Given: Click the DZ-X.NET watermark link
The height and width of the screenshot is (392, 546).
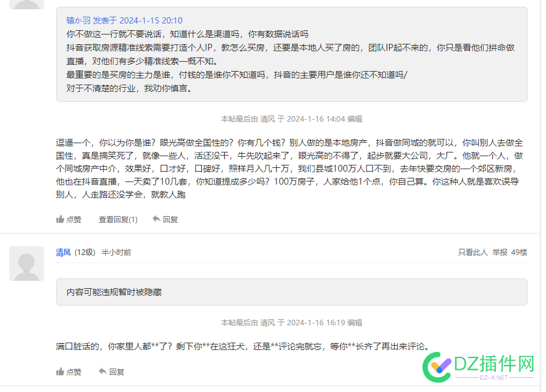Looking at the screenshot, I should pos(495,377).
